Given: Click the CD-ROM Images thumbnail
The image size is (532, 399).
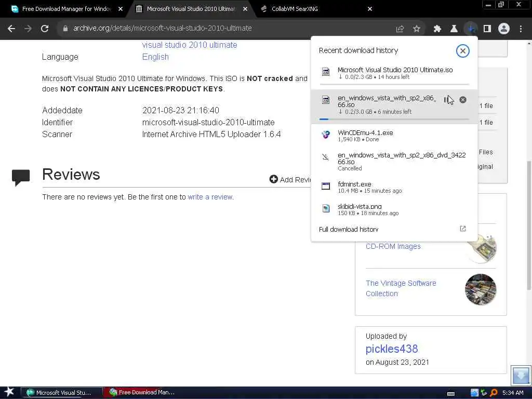Looking at the screenshot, I should [x=482, y=249].
